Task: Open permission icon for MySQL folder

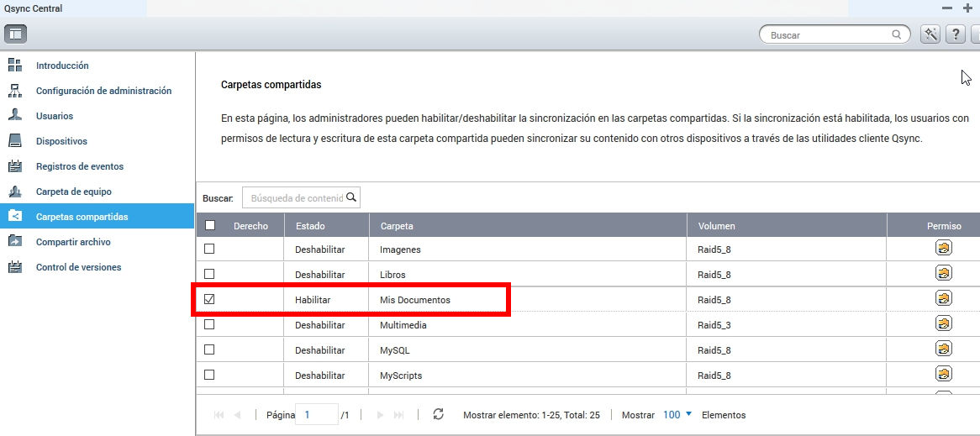Action: 944,349
